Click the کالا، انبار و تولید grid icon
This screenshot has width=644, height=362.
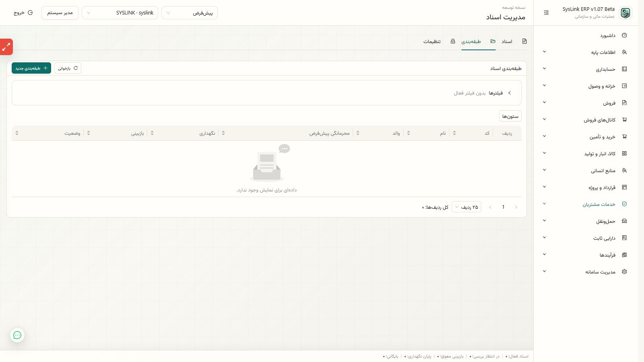[x=624, y=154]
